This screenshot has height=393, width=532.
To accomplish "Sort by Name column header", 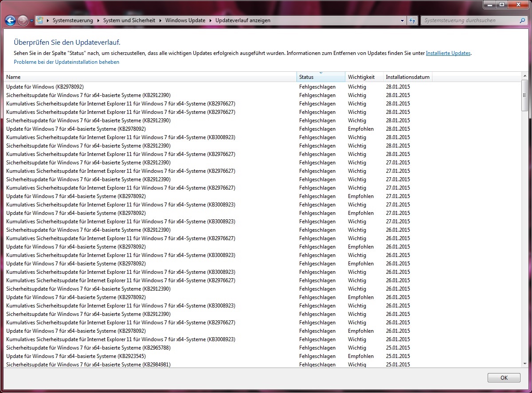I will click(x=150, y=77).
